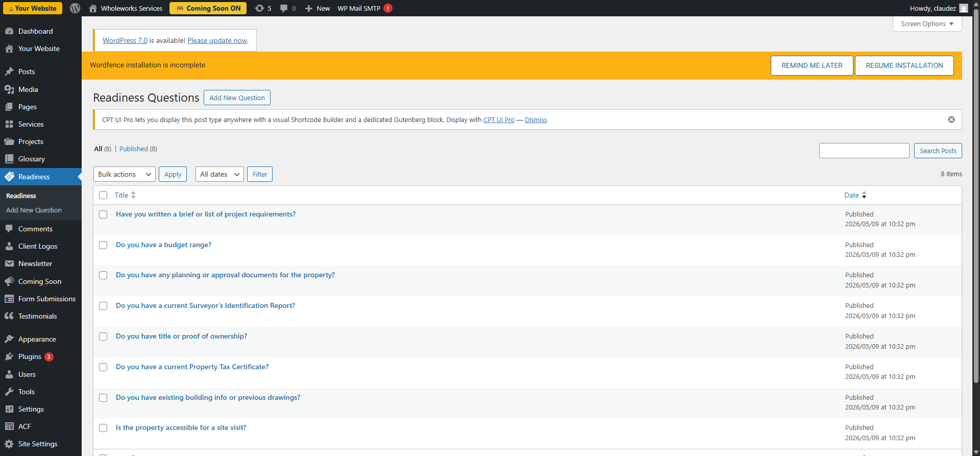Dismiss the CPT UI Pro notice with X icon
This screenshot has height=456, width=980.
[951, 119]
